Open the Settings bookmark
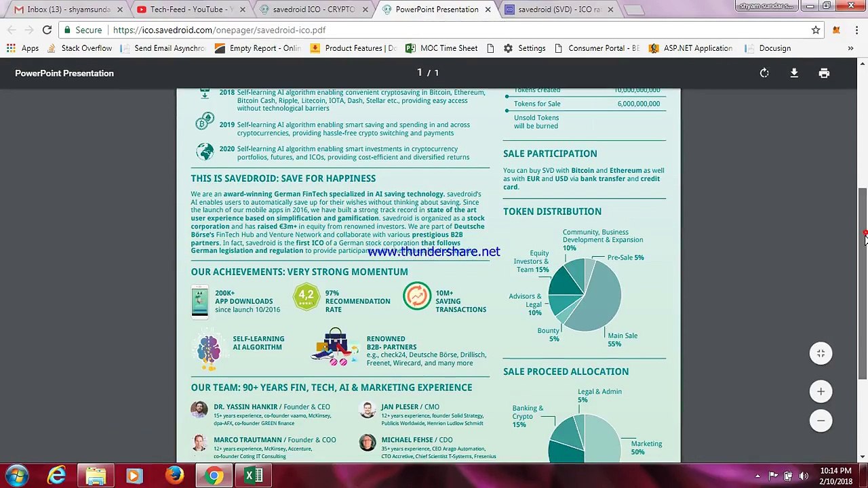868x488 pixels. point(524,48)
